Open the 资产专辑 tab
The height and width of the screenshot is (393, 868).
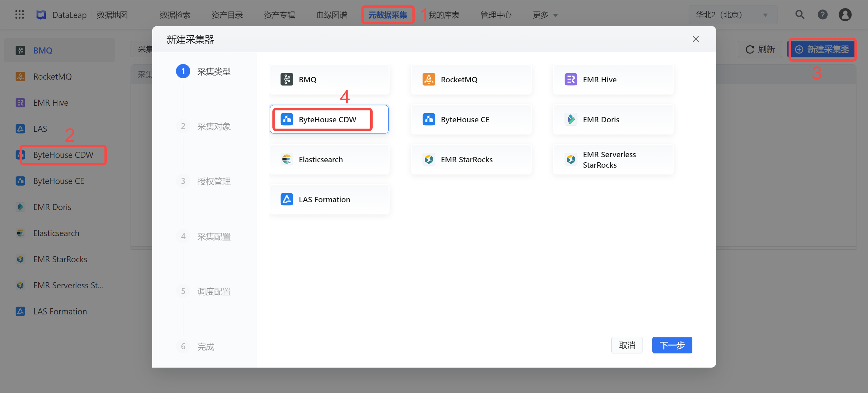(279, 15)
